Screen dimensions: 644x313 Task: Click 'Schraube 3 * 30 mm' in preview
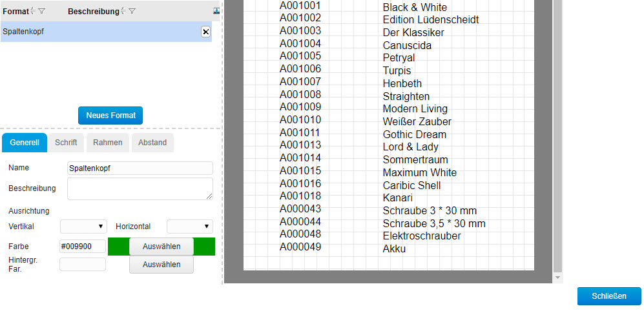click(430, 211)
